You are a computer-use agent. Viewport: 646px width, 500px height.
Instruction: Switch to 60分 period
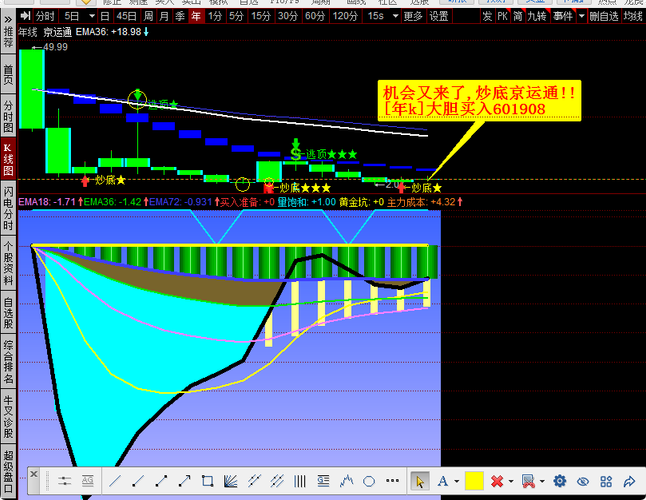pos(315,16)
